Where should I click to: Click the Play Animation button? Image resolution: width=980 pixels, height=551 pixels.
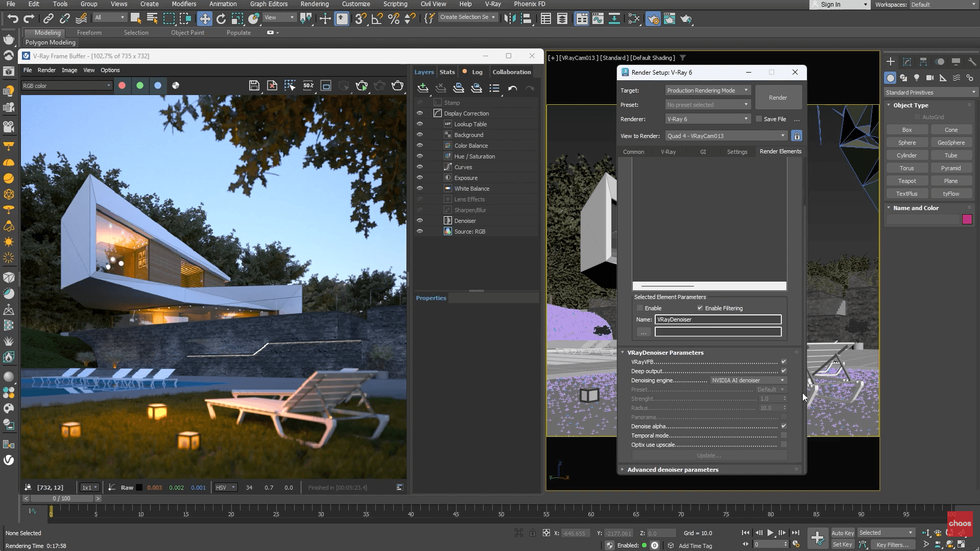coord(770,533)
